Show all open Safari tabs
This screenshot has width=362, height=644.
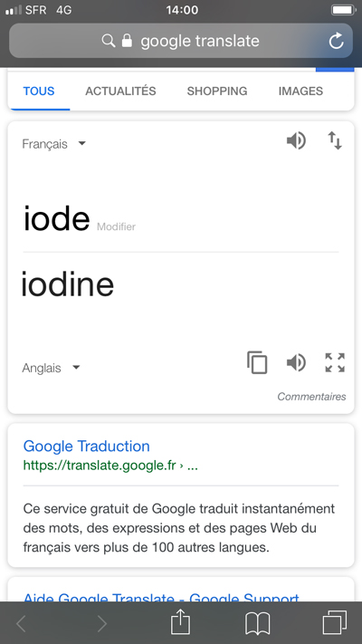[335, 622]
